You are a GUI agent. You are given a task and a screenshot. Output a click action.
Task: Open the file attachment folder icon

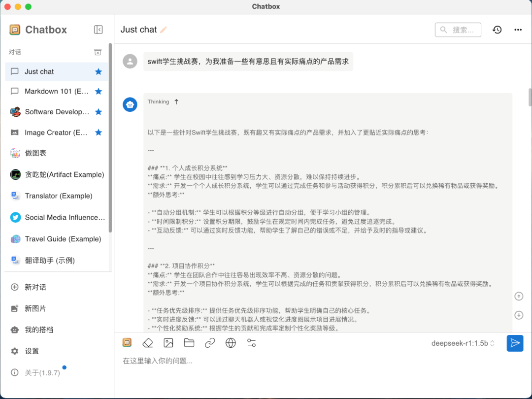pos(189,342)
